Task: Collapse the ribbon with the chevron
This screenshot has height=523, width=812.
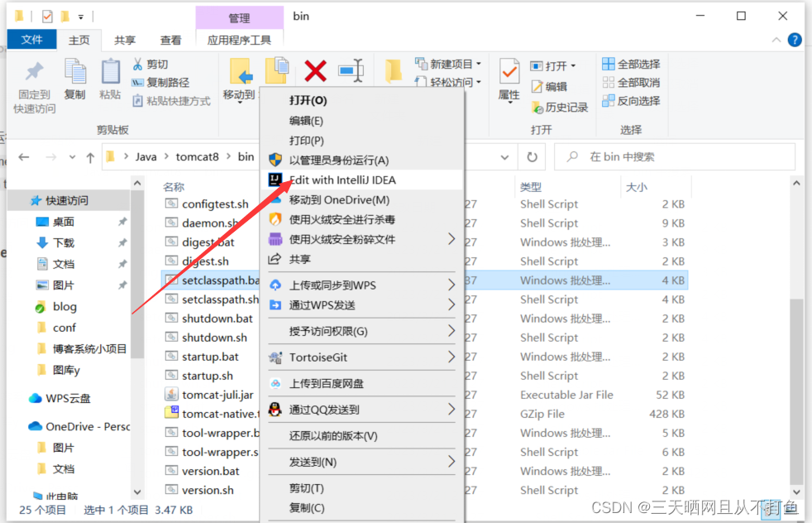Action: [x=776, y=40]
